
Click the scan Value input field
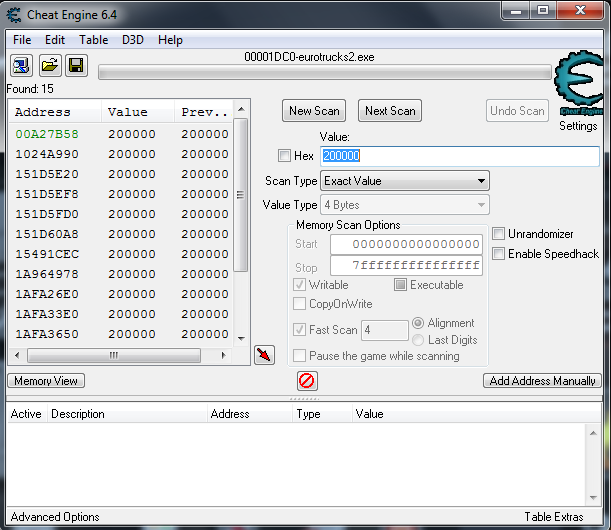[459, 156]
